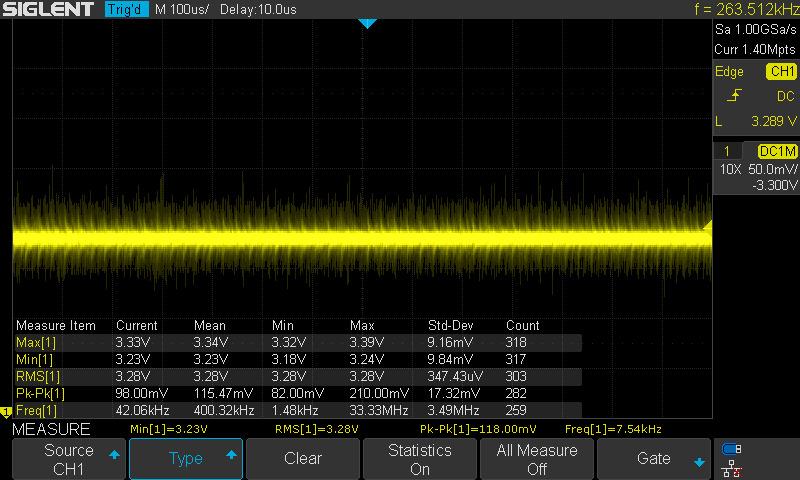
Task: Click the 50.0mV/ vertical scale value
Action: [772, 169]
